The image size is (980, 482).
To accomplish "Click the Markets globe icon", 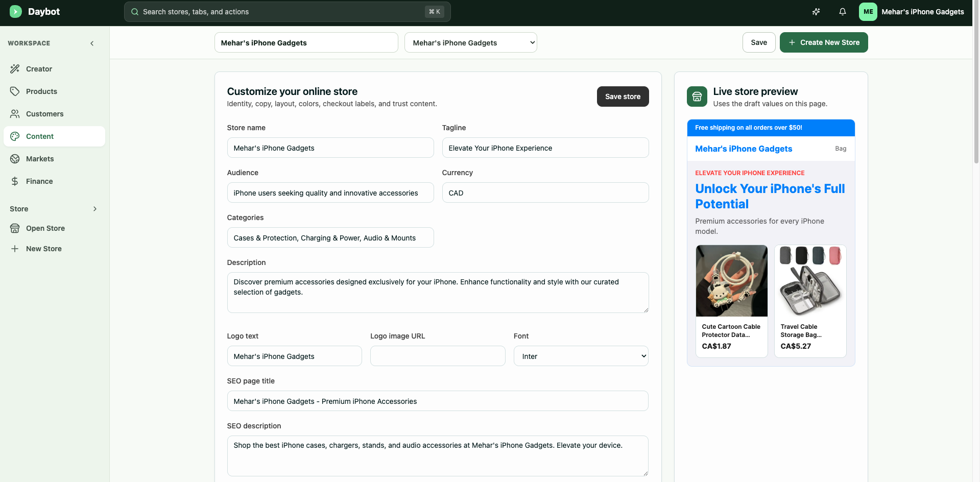I will coord(15,159).
